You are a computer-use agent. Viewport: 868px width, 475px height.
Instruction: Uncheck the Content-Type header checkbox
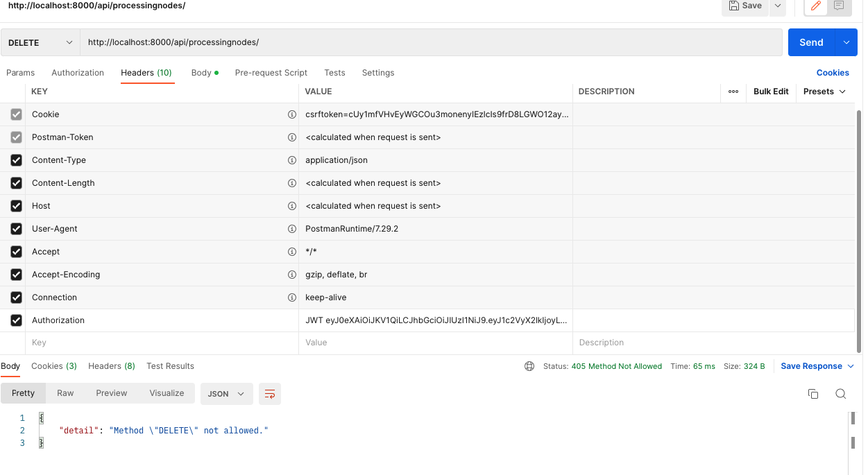coord(15,159)
